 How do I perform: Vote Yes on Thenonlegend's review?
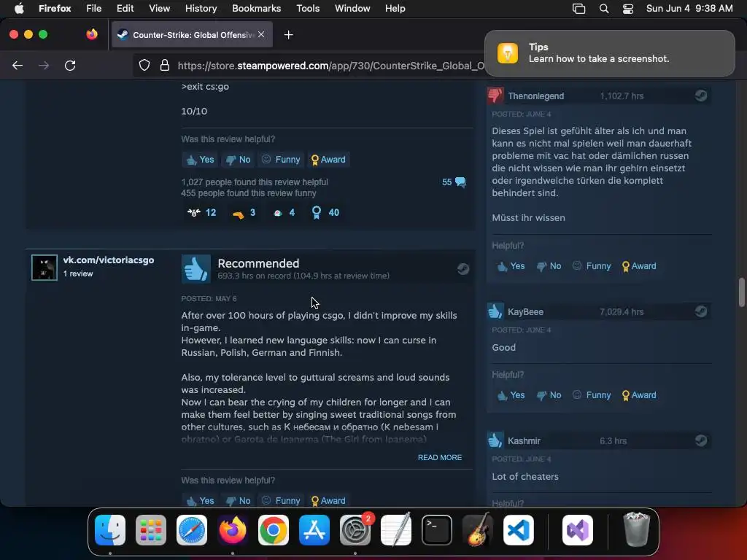(511, 266)
